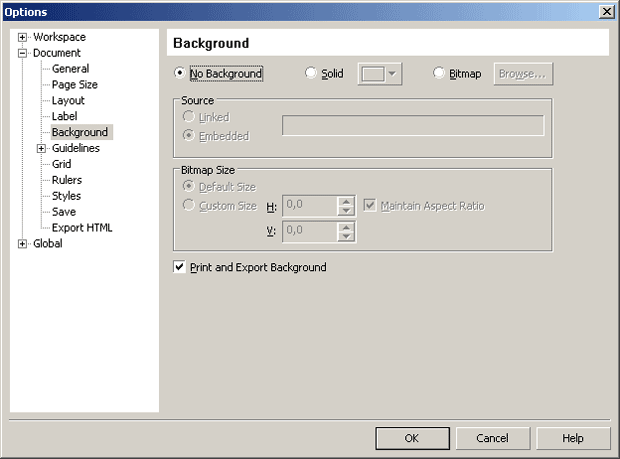This screenshot has height=459, width=620.
Task: Expand the Global tree node
Action: point(23,244)
